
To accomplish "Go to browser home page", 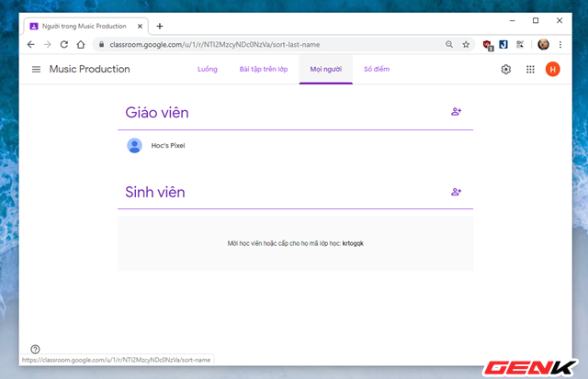I will click(x=81, y=45).
